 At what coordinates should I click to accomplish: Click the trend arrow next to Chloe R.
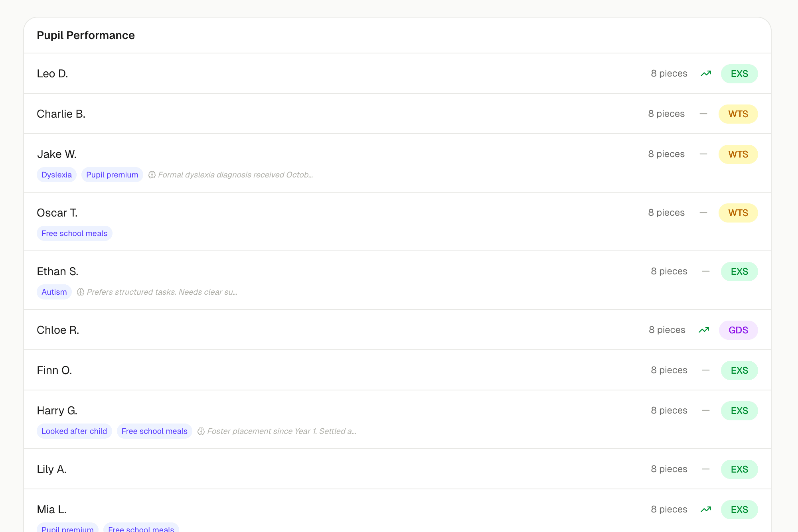tap(704, 330)
